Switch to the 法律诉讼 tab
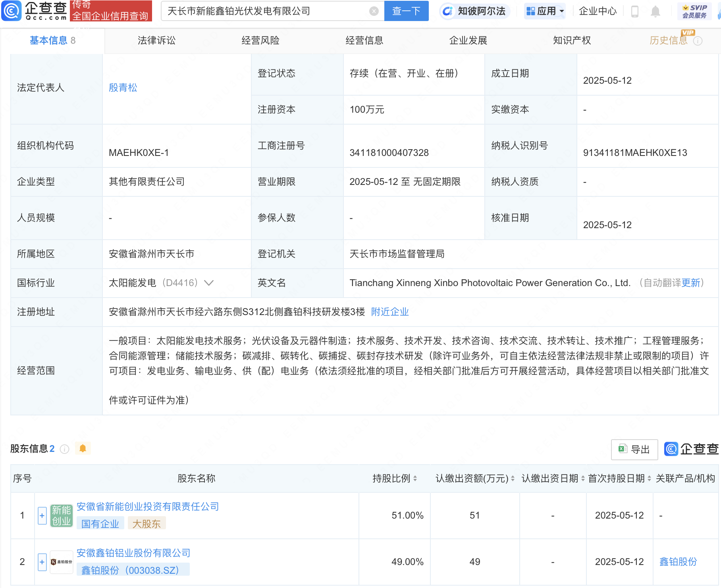This screenshot has width=721, height=588. pyautogui.click(x=156, y=40)
